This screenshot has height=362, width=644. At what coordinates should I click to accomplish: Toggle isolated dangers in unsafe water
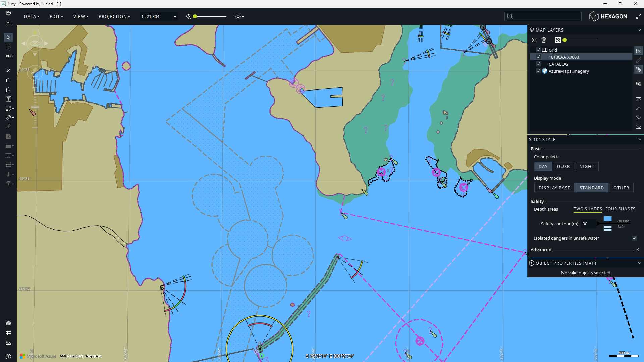point(634,238)
